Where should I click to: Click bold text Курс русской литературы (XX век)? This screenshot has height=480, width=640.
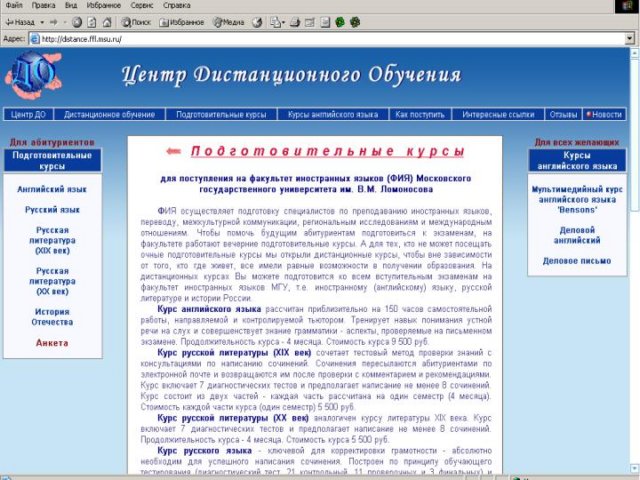pyautogui.click(x=233, y=418)
